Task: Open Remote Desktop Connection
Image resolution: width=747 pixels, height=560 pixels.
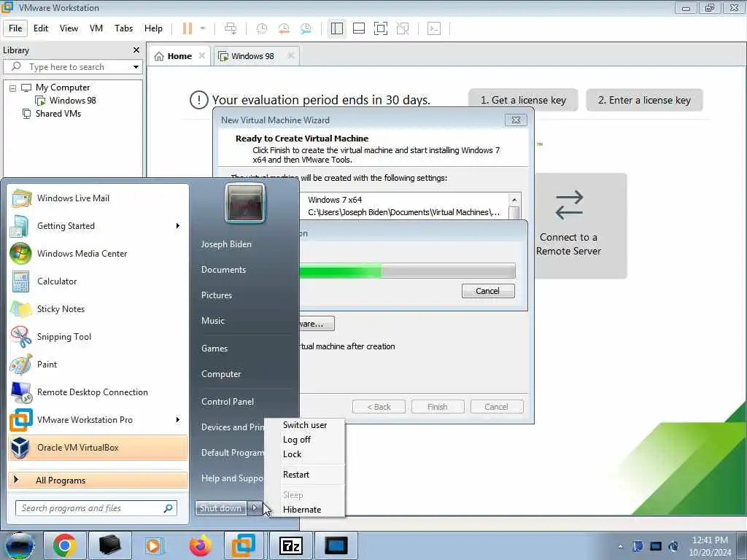Action: tap(98, 392)
